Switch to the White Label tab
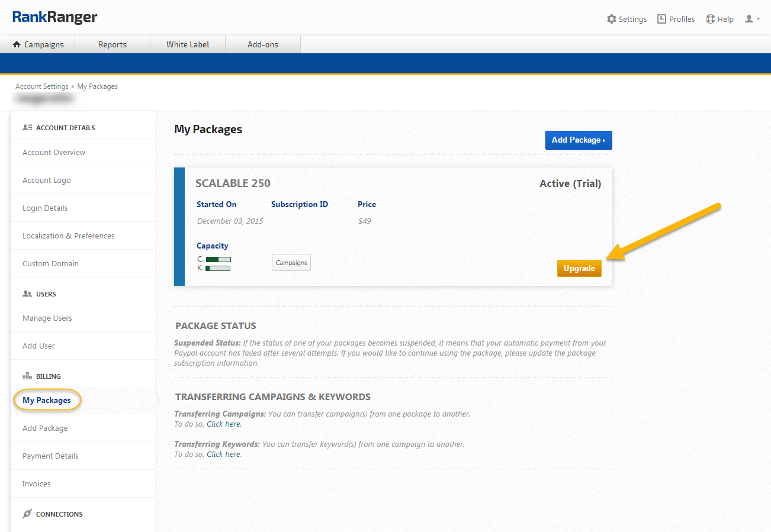The width and height of the screenshot is (771, 532). point(188,44)
